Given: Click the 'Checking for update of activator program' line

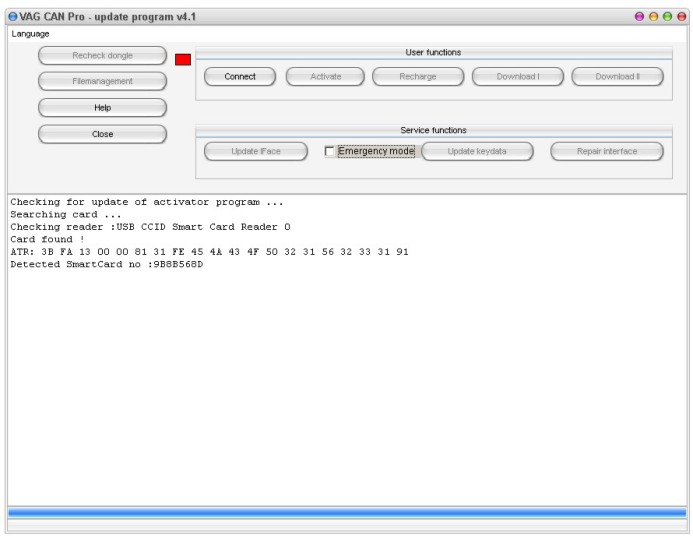Looking at the screenshot, I should coord(147,202).
